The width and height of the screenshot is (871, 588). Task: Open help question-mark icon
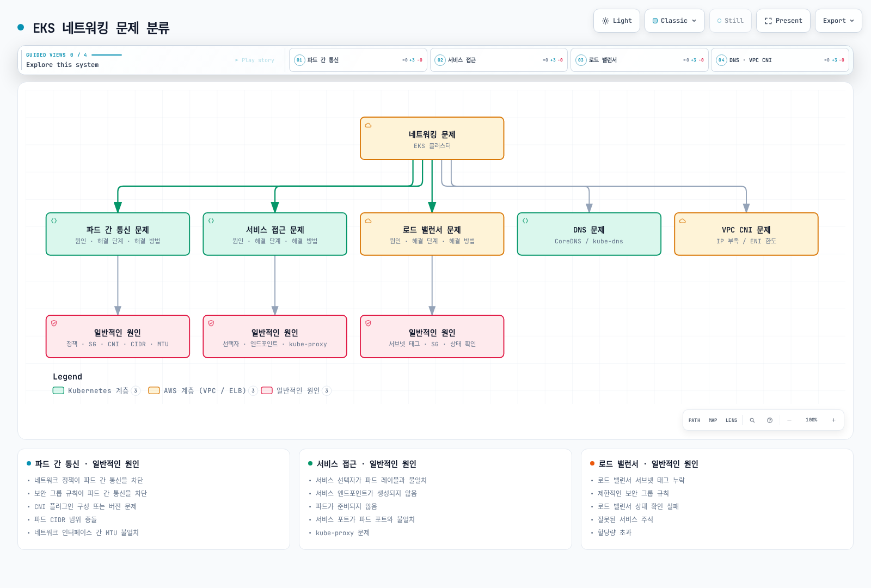(x=770, y=420)
